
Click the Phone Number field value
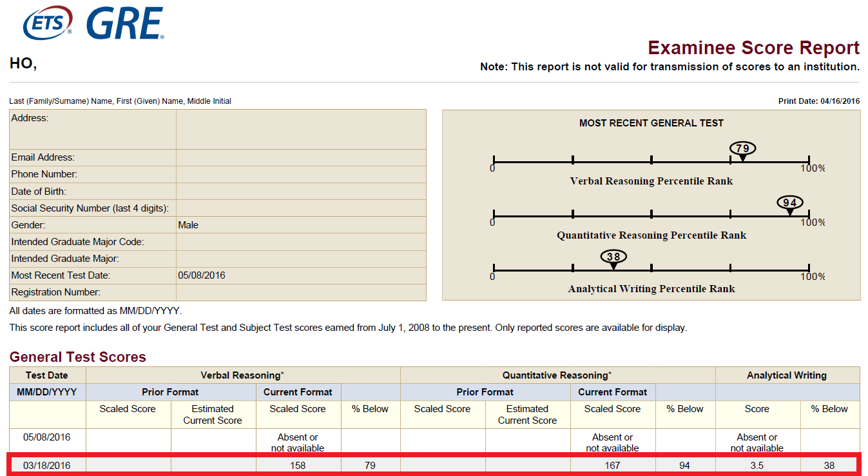[x=301, y=174]
